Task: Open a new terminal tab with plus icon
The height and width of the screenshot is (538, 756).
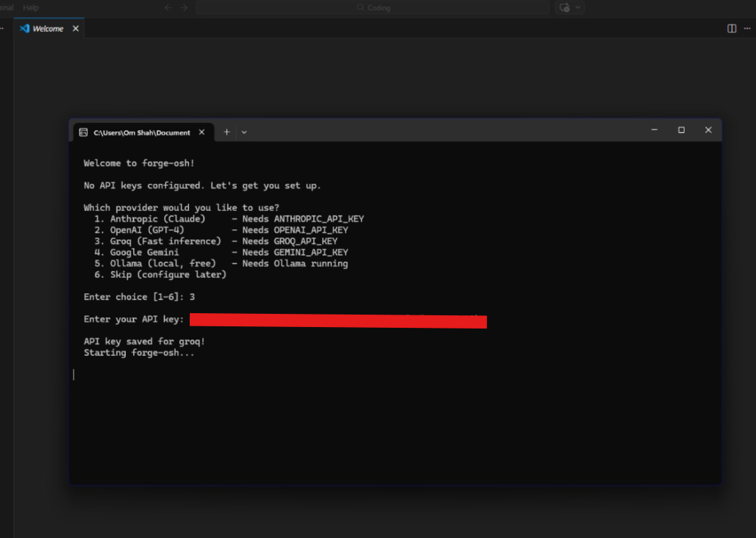Action: coord(227,132)
